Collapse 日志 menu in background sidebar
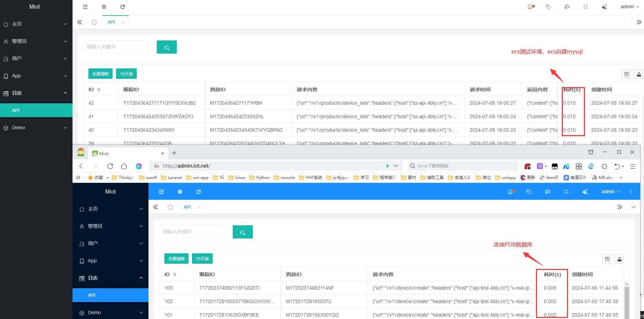This screenshot has height=319, width=644. [36, 93]
